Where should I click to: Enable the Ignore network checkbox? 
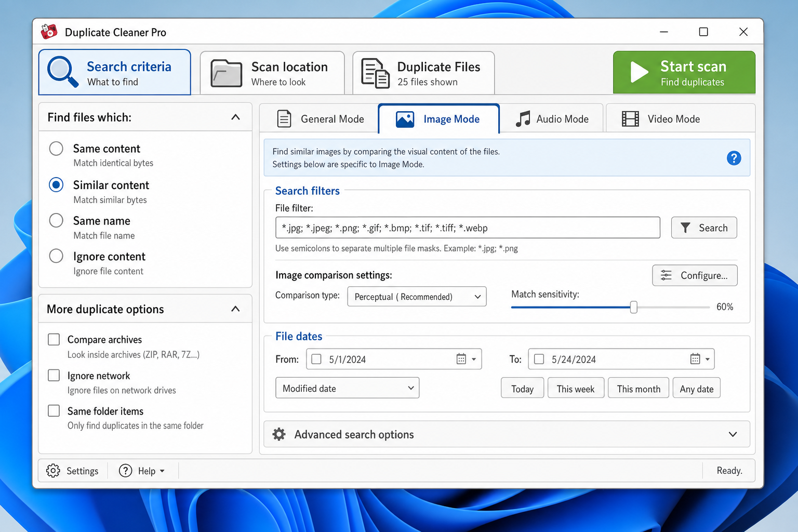pyautogui.click(x=54, y=375)
